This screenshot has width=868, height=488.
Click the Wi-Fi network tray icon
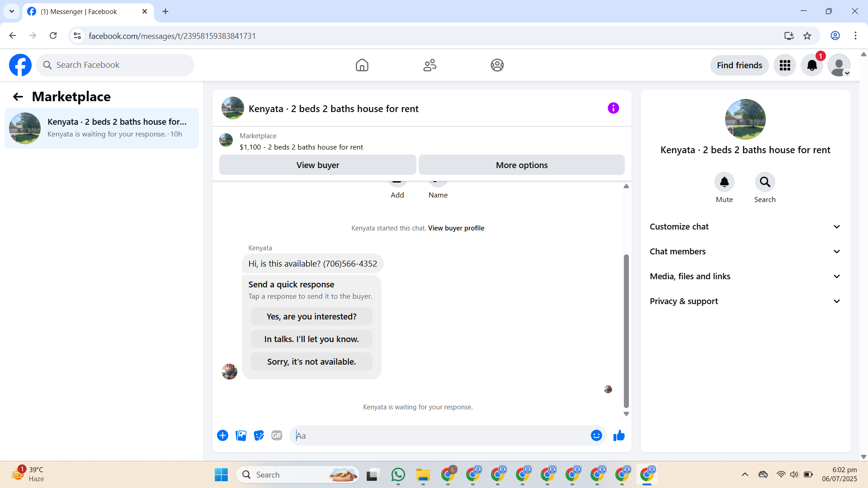pyautogui.click(x=781, y=474)
